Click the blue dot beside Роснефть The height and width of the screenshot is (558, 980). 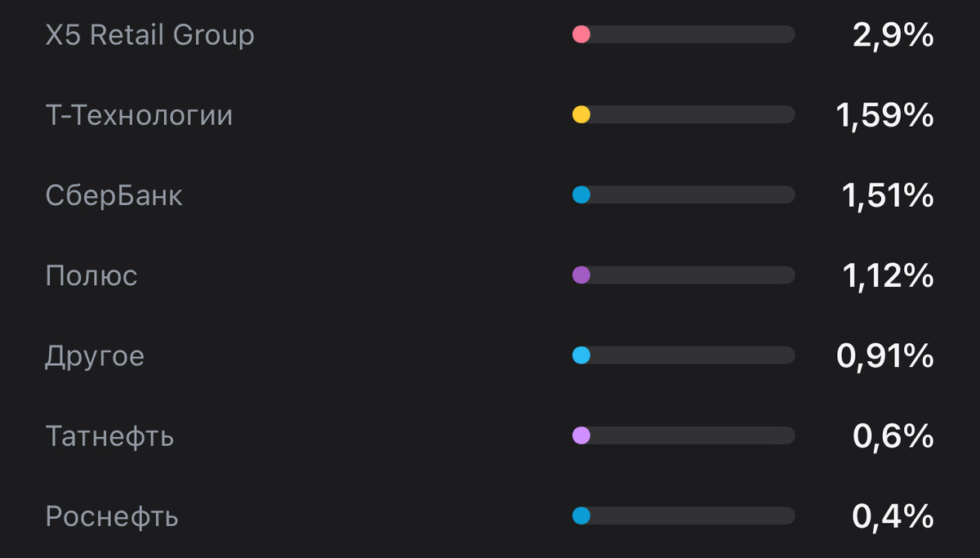tap(581, 516)
